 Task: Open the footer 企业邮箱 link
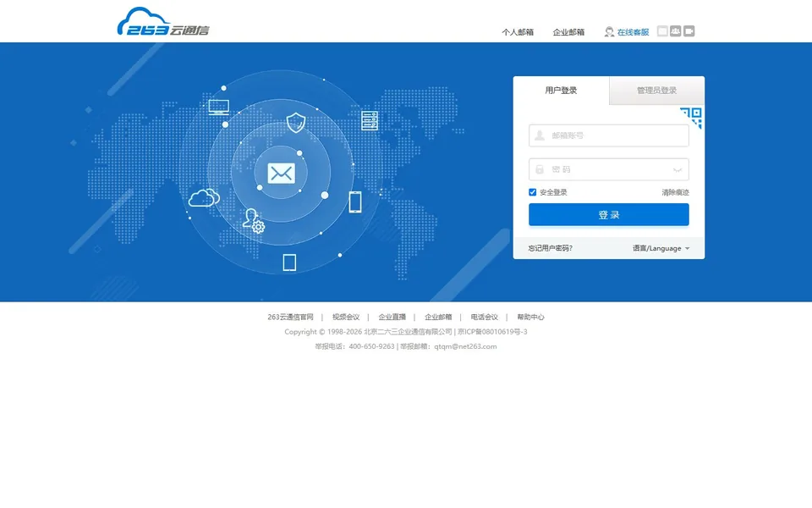[438, 317]
